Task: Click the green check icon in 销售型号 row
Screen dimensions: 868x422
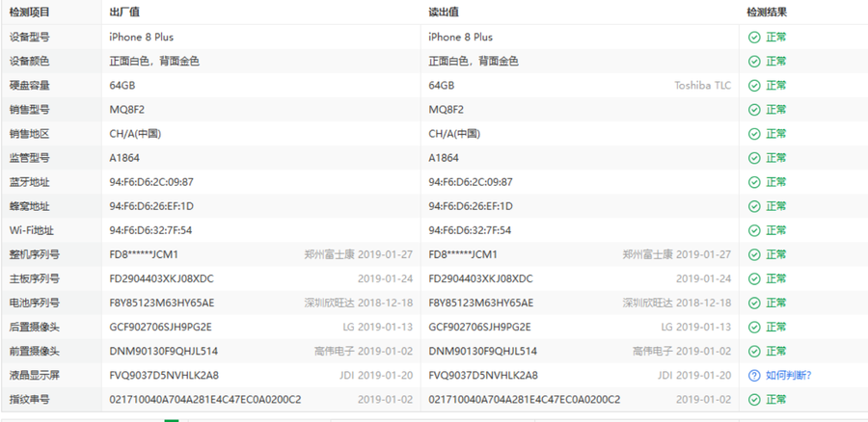Action: point(754,110)
